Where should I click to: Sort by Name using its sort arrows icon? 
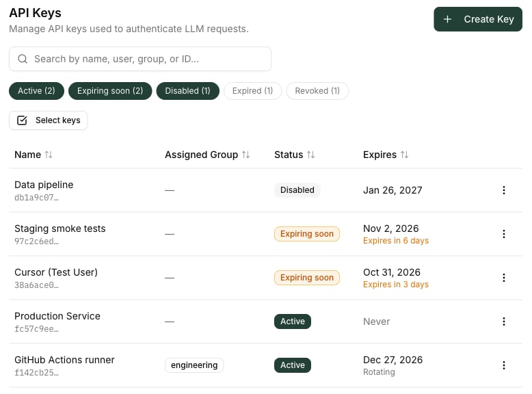coord(49,155)
